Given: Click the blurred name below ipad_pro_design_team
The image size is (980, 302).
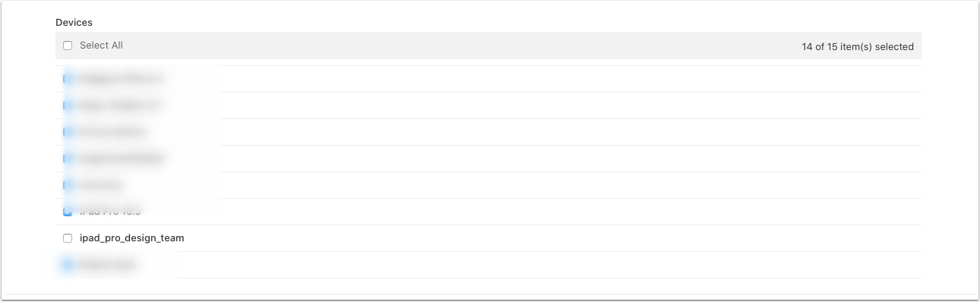Looking at the screenshot, I should 109,265.
